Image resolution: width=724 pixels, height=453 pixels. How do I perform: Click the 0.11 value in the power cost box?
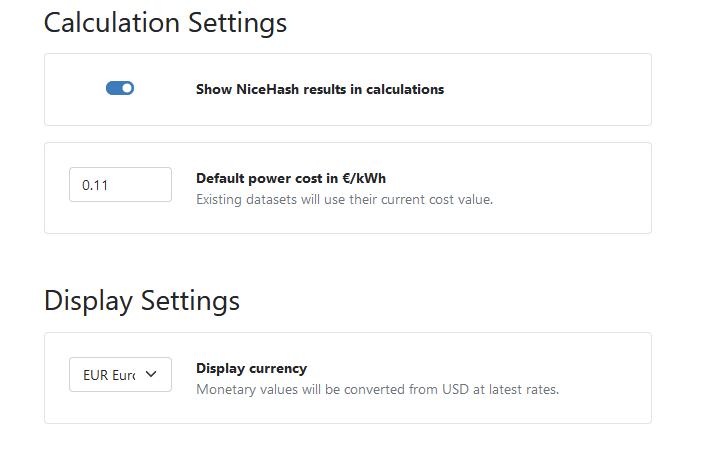(95, 185)
